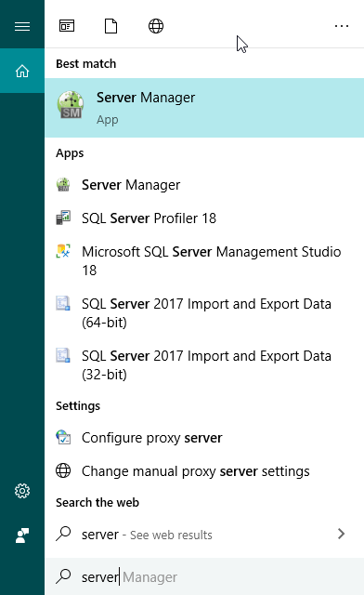Viewport: 364px width, 595px height.
Task: Select server - See web results
Action: (x=204, y=535)
